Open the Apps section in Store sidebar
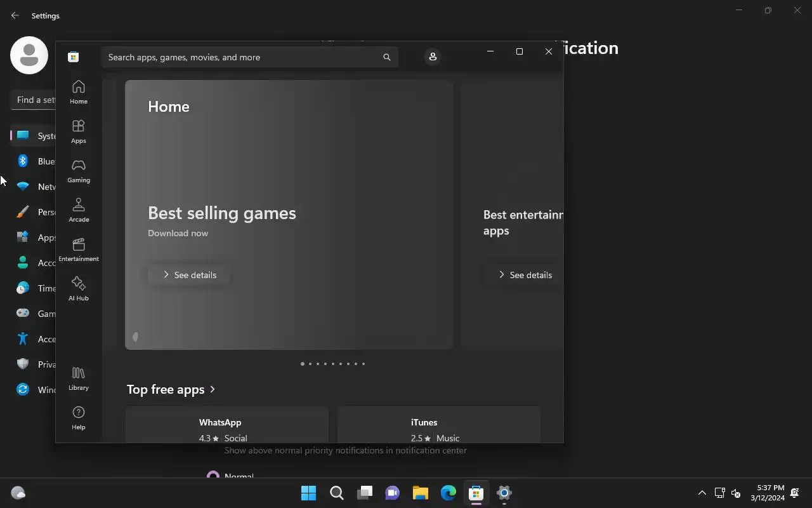Image resolution: width=812 pixels, height=508 pixels. 79,132
